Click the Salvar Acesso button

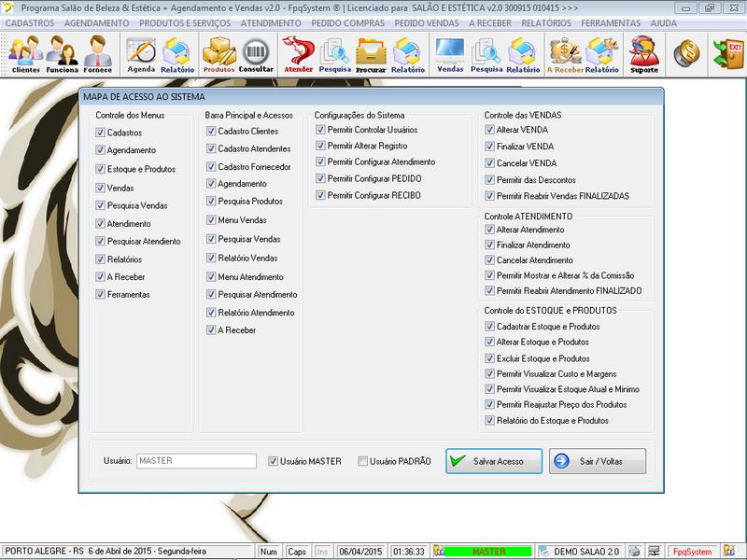pos(494,461)
